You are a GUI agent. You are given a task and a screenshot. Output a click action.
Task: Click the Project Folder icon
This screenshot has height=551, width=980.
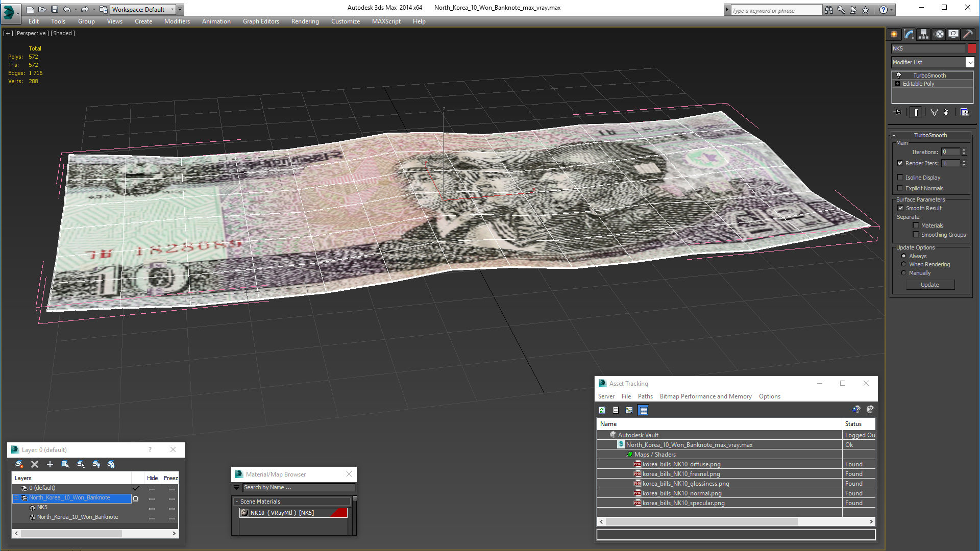tap(104, 9)
